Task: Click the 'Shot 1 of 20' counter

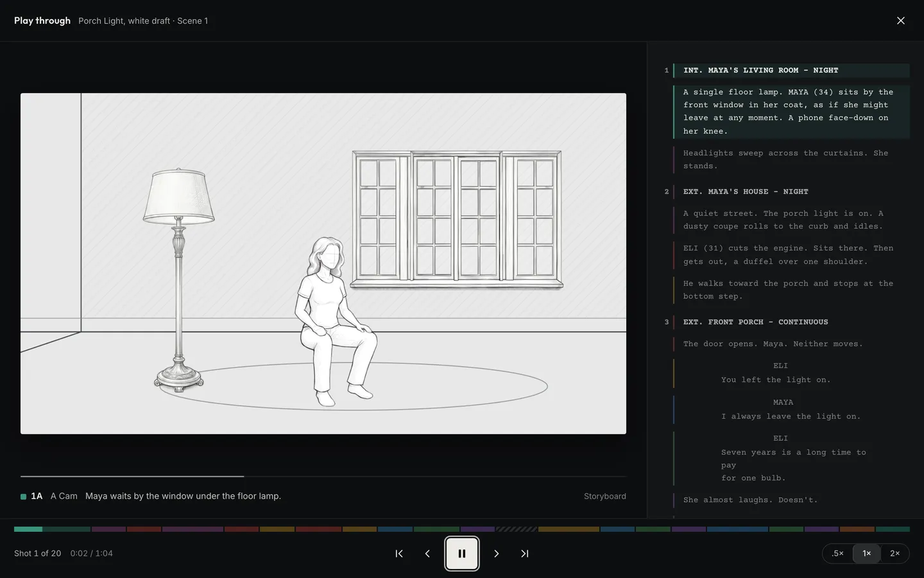Action: [x=37, y=554]
